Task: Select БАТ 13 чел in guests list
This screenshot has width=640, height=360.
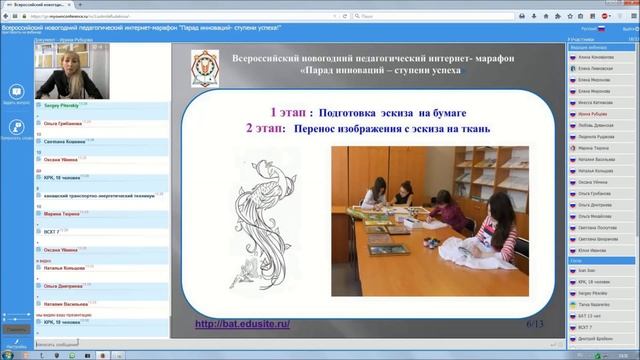Action: (602, 316)
